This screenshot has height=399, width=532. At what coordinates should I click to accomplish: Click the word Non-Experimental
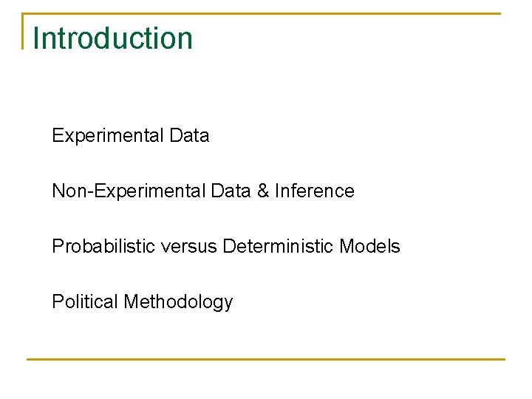(x=129, y=191)
